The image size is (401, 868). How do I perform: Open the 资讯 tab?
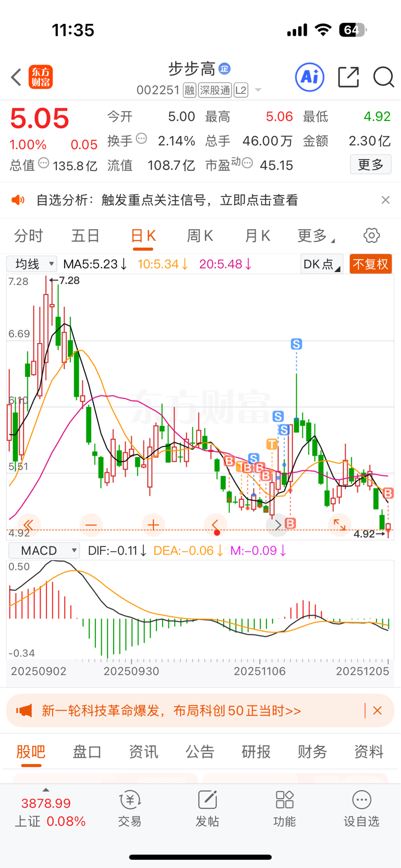[x=143, y=752]
